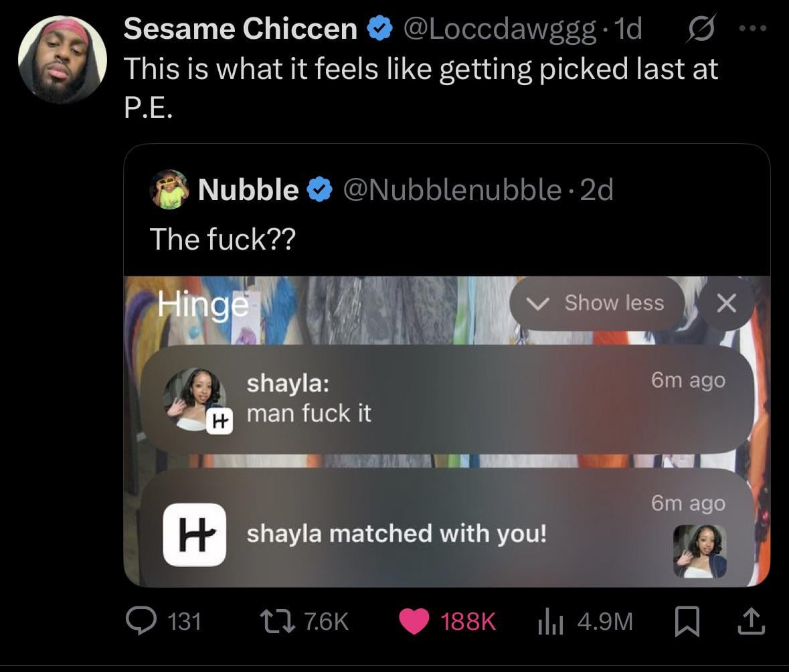Open the "man fuck it" message notification
789x672 pixels.
coord(448,399)
